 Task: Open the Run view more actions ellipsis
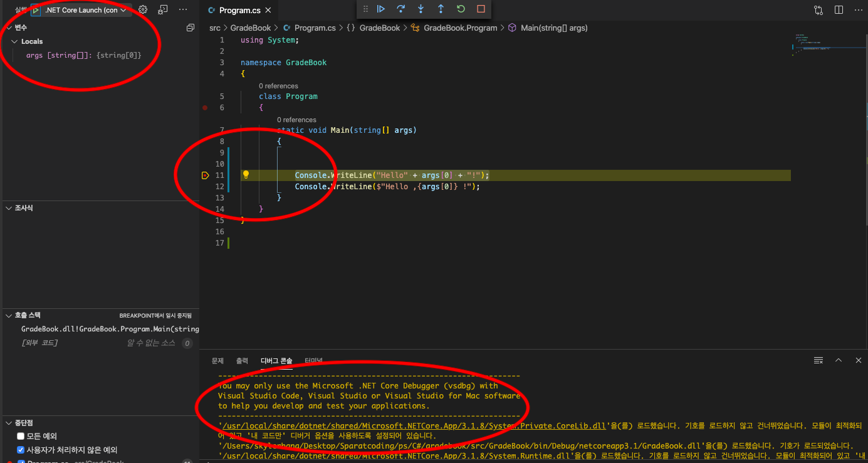click(x=183, y=10)
